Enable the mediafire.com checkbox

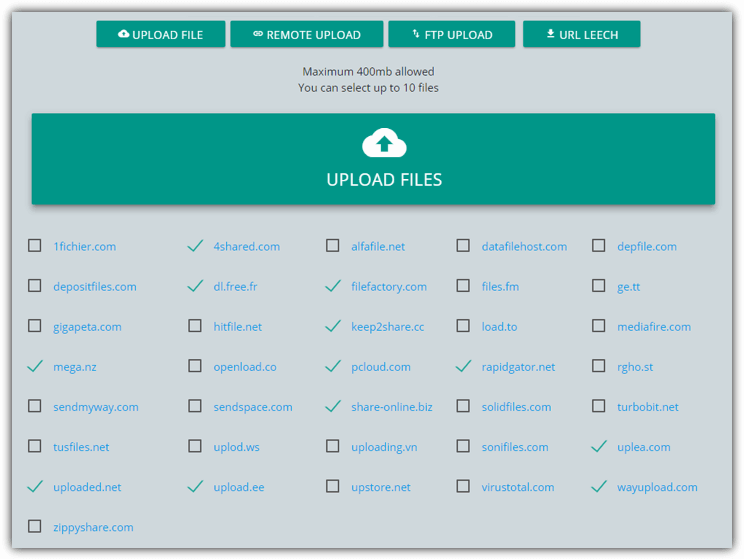click(x=599, y=326)
